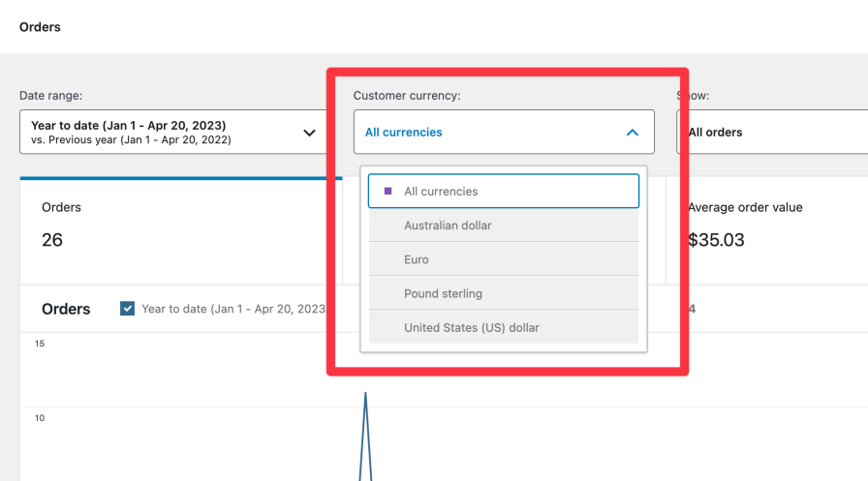868x481 pixels.
Task: Collapse currency list with the up chevron
Action: (632, 133)
